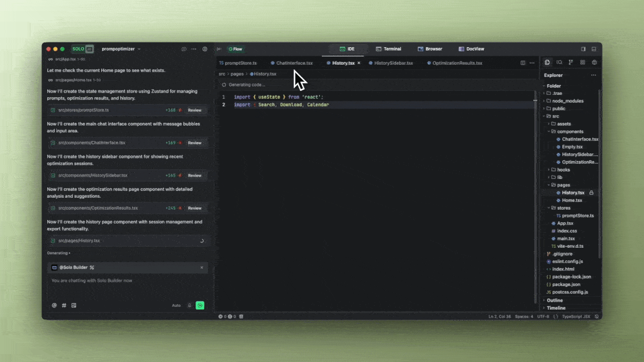The image size is (644, 362).
Task: Click the image attach icon in chat
Action: 74,305
